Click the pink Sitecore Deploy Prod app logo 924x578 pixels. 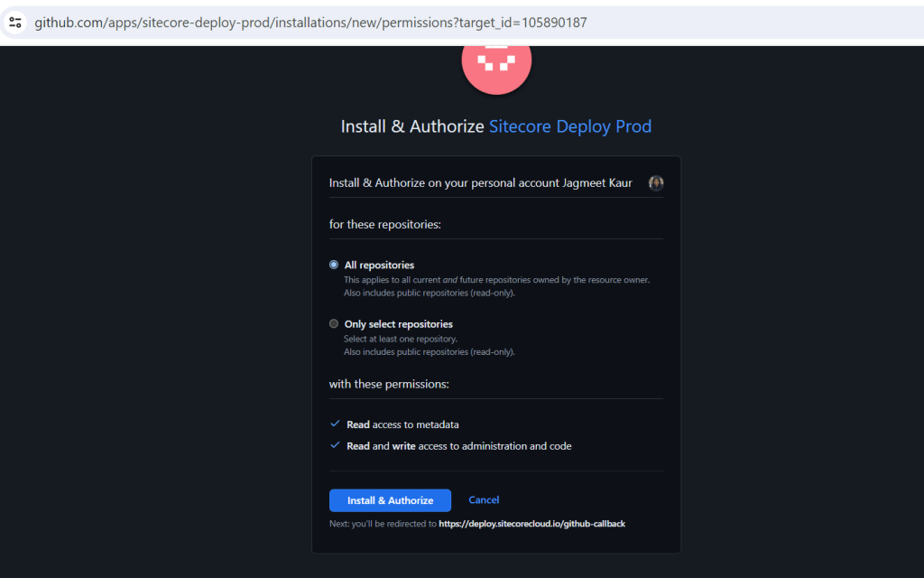point(496,63)
